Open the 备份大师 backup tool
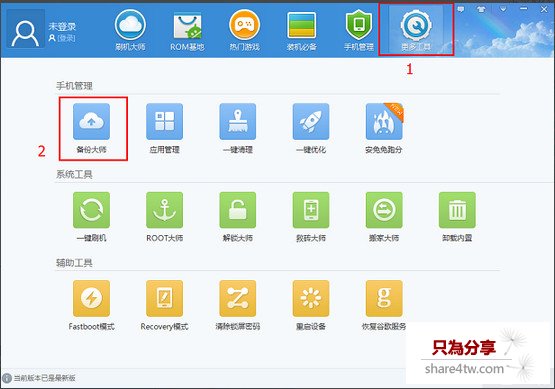Viewport: 555px width, 389px height. tap(91, 121)
